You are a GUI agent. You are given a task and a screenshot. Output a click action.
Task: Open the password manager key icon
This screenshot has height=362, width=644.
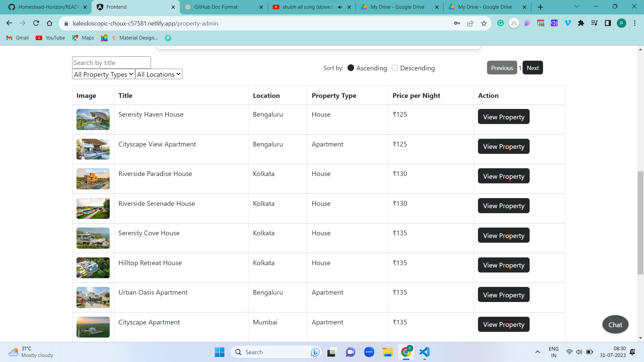point(457,23)
